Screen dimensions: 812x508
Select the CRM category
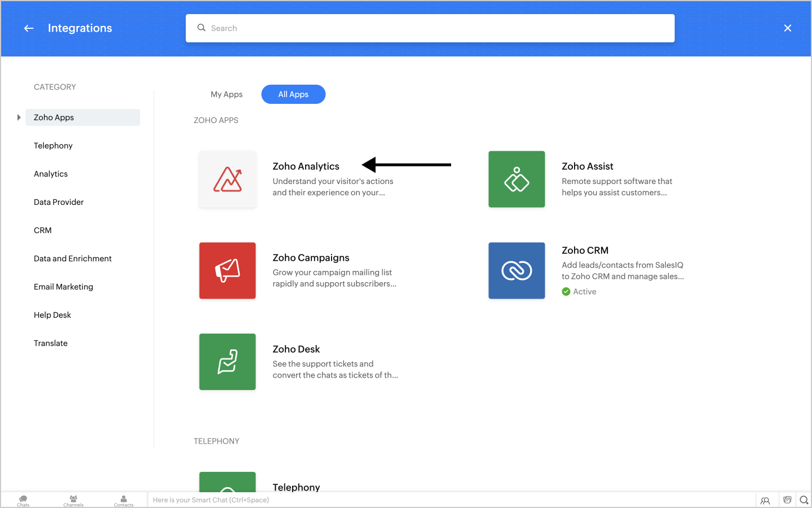[x=43, y=230]
